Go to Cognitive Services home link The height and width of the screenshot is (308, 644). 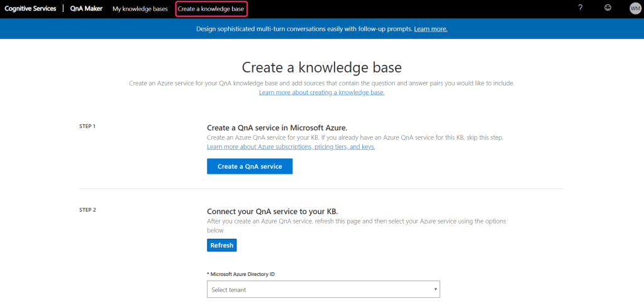tap(30, 9)
